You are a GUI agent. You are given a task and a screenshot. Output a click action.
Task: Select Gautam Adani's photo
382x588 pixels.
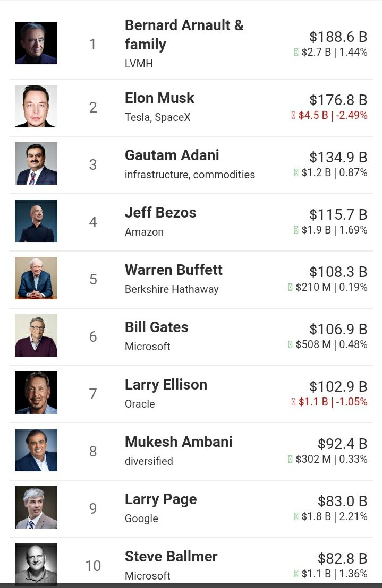[36, 163]
